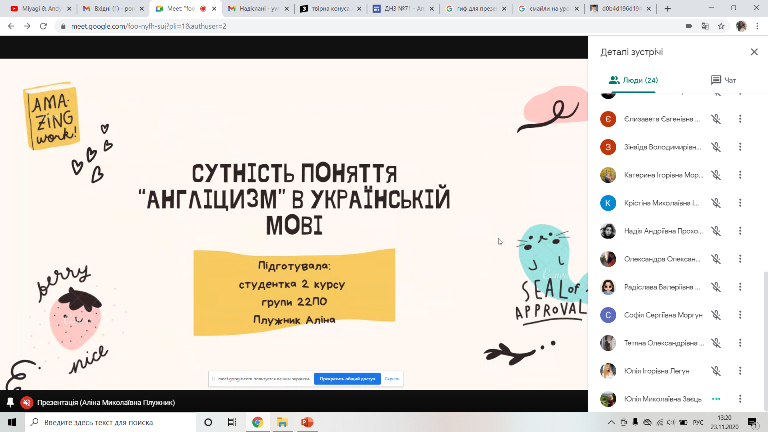The image size is (768, 432).
Task: Click muted mic icon for Крістіна Миколаївна
Action: pyautogui.click(x=716, y=202)
